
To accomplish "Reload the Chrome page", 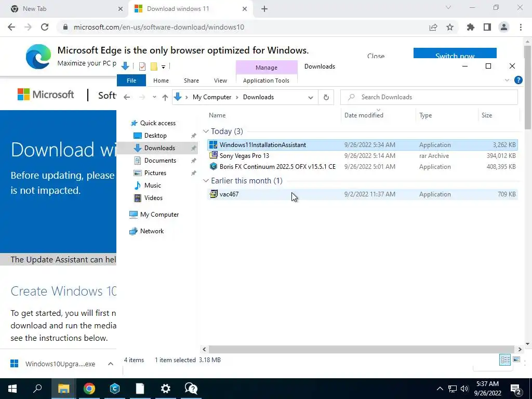I will coord(45,27).
